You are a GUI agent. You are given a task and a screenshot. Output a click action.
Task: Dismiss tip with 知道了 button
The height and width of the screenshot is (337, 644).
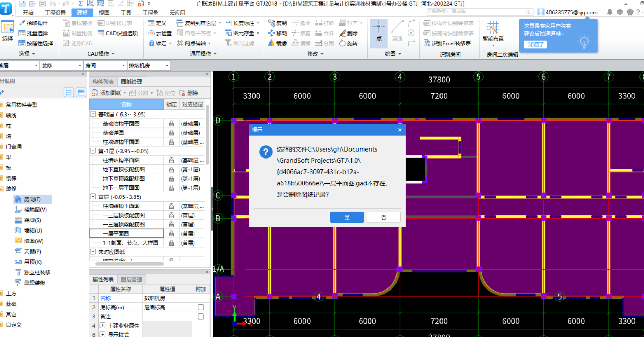[535, 44]
